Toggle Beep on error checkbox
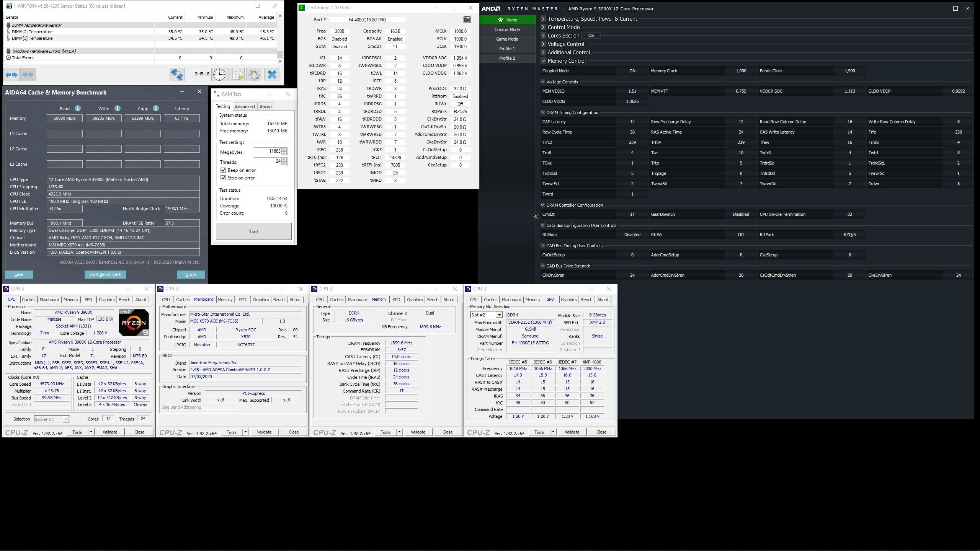Image resolution: width=980 pixels, height=551 pixels. (x=223, y=170)
